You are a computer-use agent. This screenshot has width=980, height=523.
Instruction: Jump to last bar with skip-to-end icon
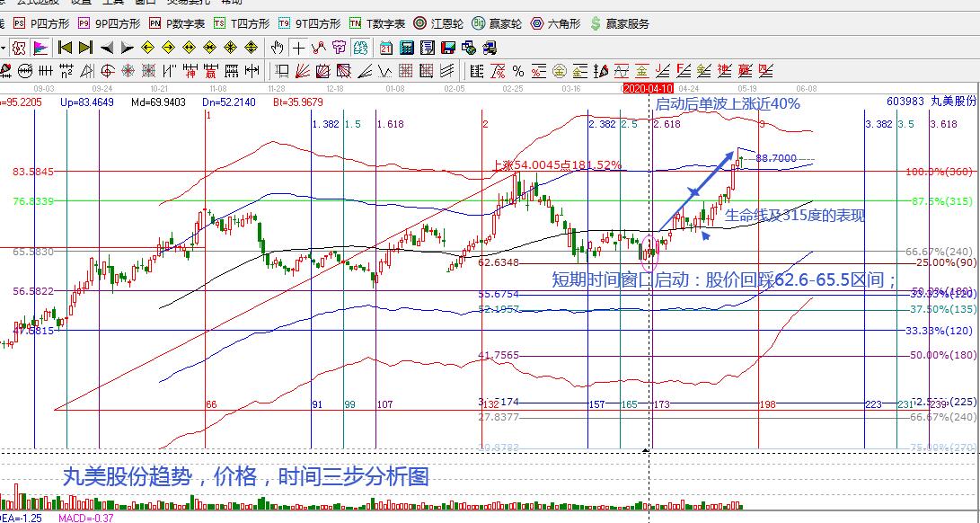85,48
